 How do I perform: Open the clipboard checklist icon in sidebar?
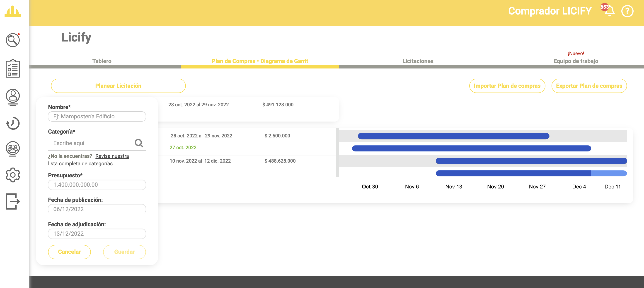(x=13, y=68)
